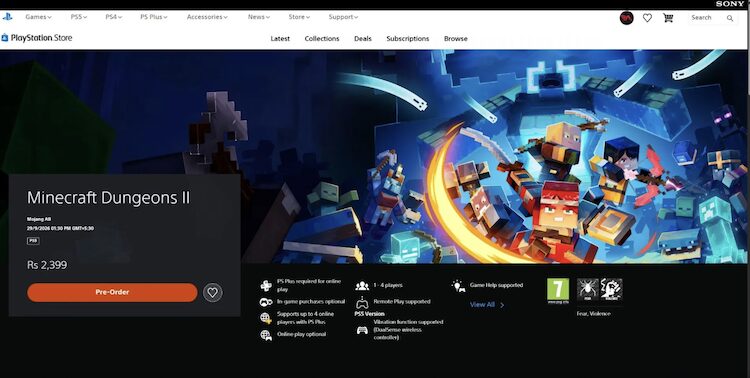This screenshot has width=750, height=378.
Task: Open the PlayStation Store home link
Action: click(37, 38)
